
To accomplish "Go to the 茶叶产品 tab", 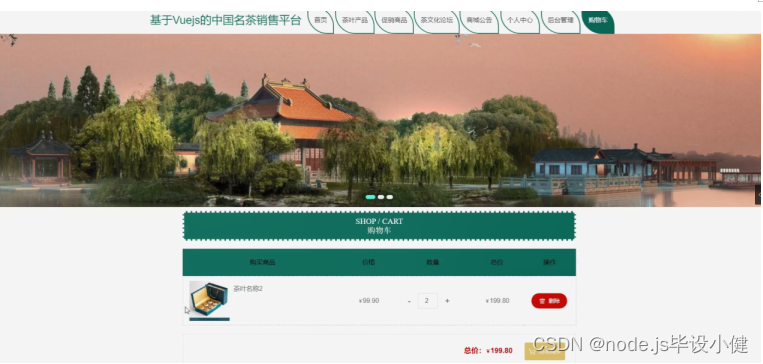I will click(355, 20).
